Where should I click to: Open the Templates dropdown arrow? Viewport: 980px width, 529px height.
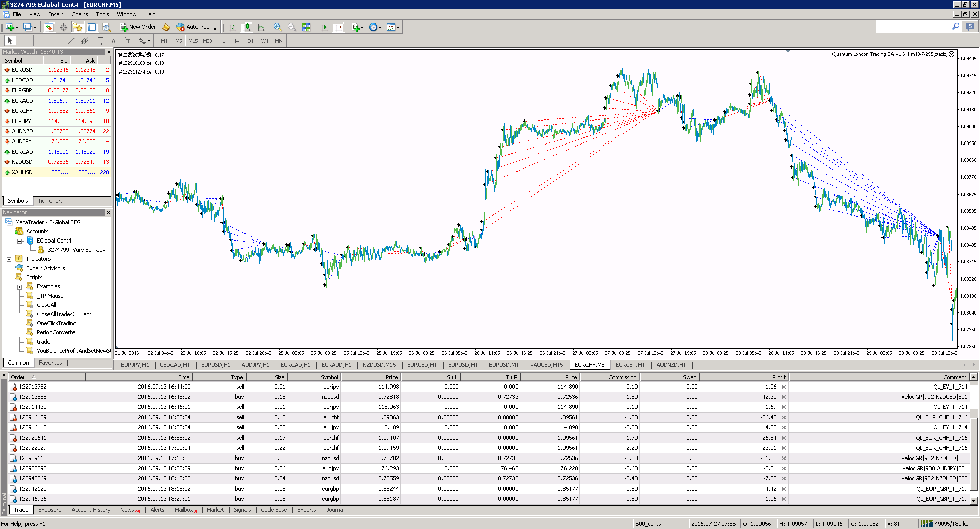tap(398, 27)
